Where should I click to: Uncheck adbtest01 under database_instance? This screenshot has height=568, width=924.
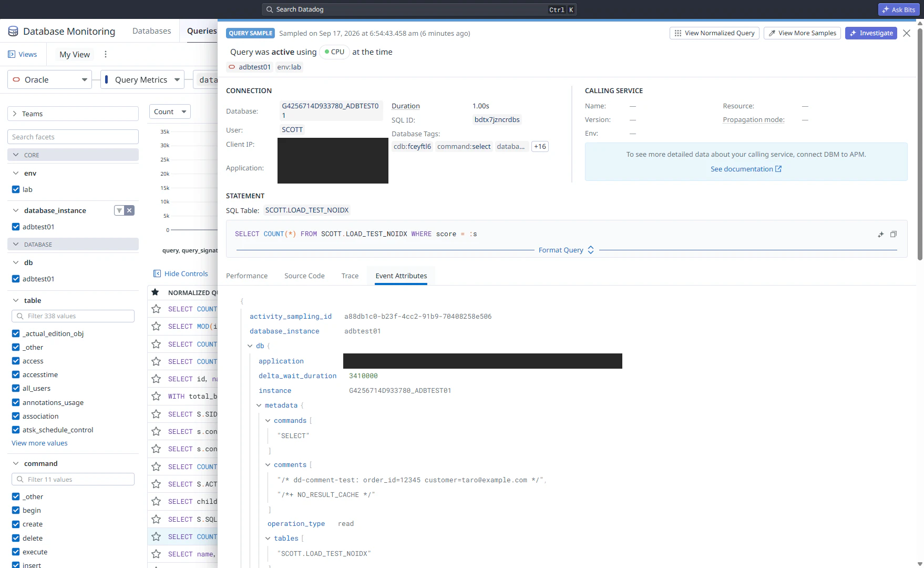point(16,227)
